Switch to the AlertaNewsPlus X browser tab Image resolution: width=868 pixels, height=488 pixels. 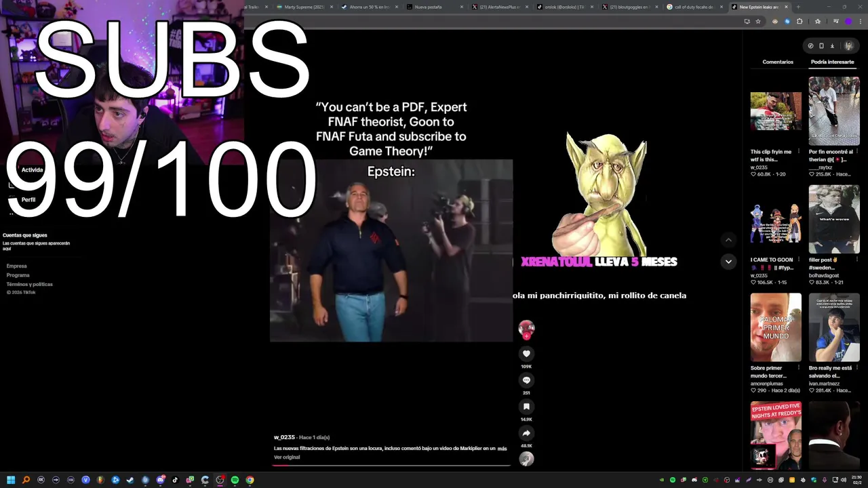(499, 7)
